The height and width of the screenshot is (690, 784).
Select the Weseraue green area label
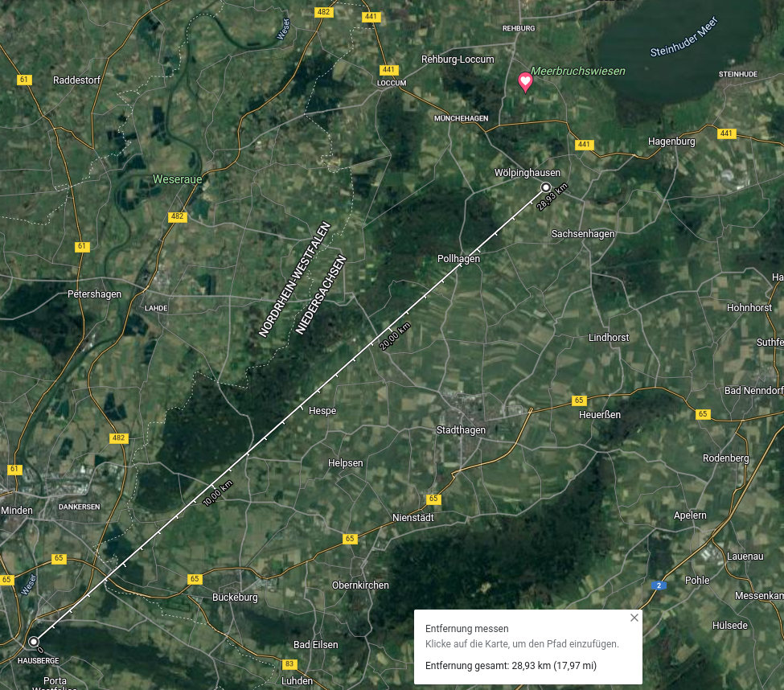[177, 179]
